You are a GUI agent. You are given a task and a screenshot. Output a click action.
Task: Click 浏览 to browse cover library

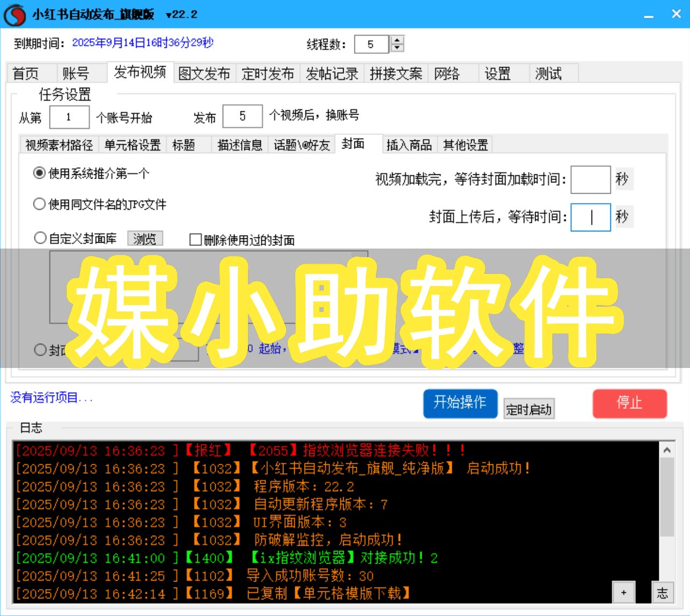145,238
